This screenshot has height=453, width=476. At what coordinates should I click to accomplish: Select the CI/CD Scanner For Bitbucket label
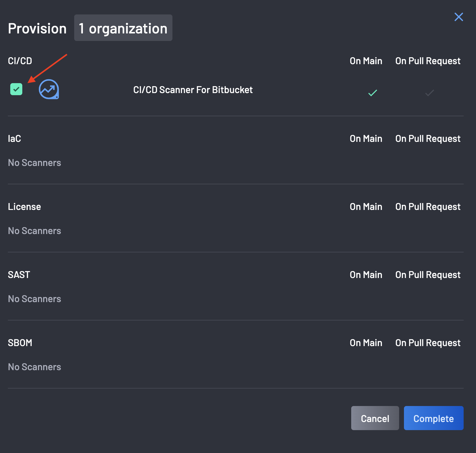click(193, 89)
